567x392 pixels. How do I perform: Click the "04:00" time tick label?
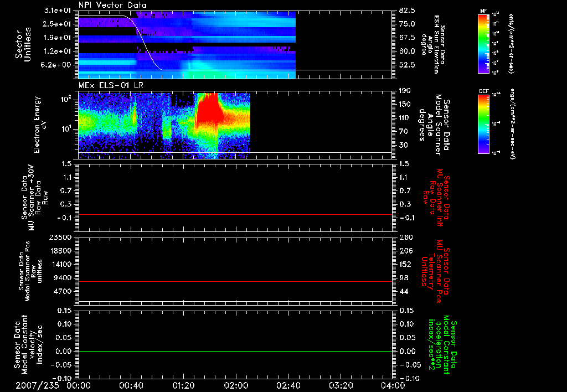click(x=393, y=385)
